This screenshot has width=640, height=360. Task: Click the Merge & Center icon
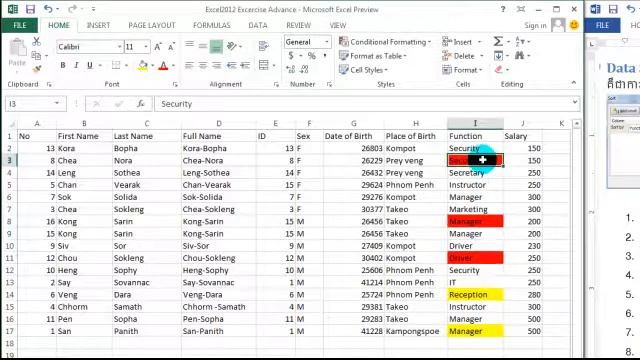(264, 65)
